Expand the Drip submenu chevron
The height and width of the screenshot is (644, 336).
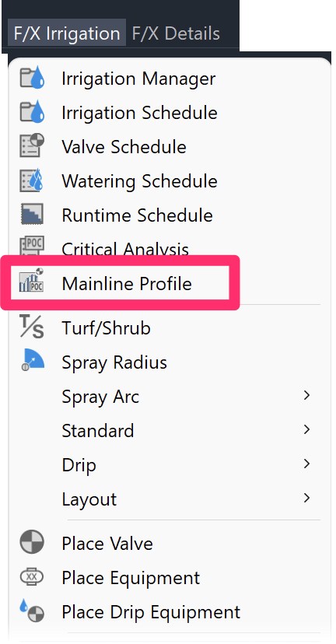tap(306, 464)
